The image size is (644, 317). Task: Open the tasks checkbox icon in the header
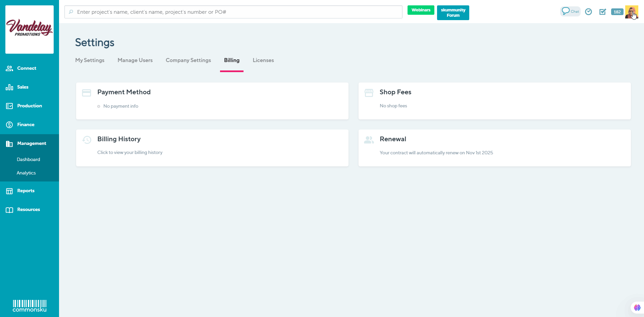[x=603, y=12]
